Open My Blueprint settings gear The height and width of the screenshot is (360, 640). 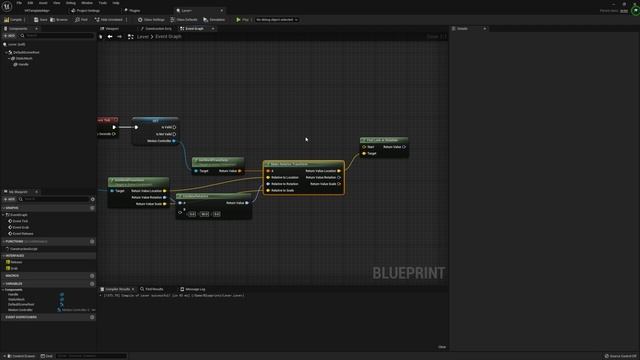click(x=93, y=199)
